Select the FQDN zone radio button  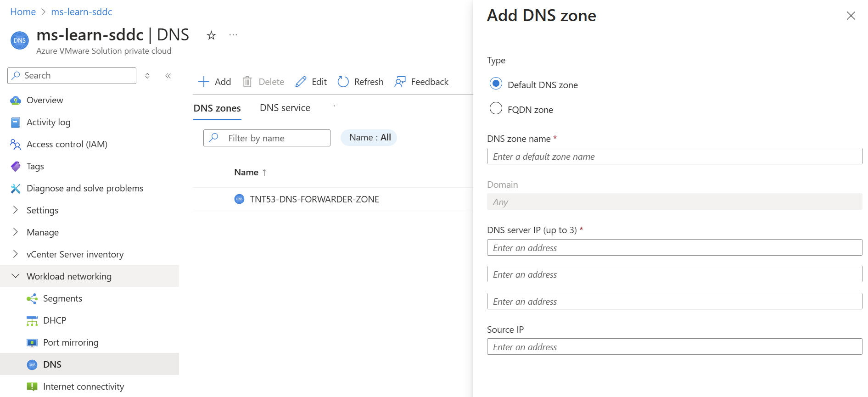pos(496,108)
